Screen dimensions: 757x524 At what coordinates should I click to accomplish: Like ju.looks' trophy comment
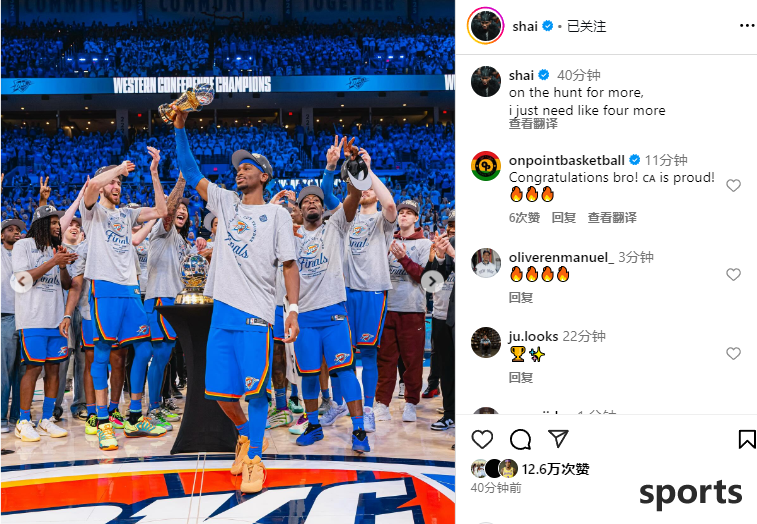pyautogui.click(x=733, y=354)
